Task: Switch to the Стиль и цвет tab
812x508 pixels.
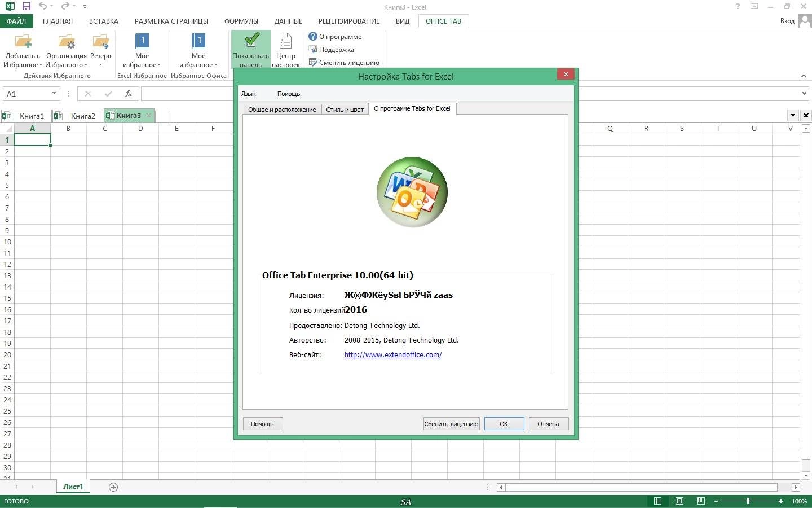Action: click(345, 110)
